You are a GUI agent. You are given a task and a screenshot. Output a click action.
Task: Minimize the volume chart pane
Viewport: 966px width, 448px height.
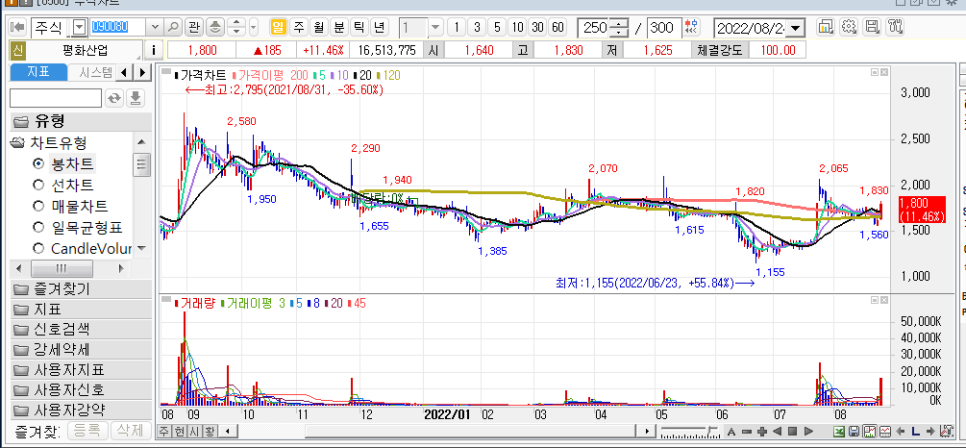click(875, 299)
